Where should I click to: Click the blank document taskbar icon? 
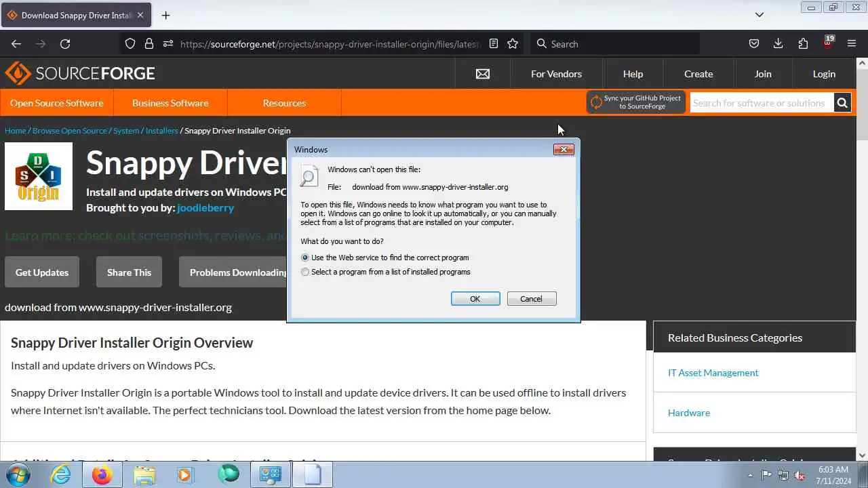tap(312, 475)
